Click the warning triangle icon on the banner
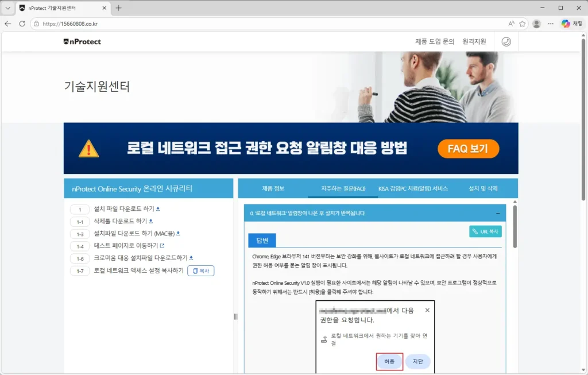 click(88, 148)
